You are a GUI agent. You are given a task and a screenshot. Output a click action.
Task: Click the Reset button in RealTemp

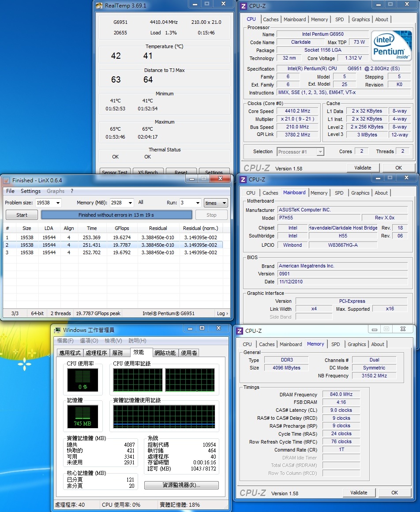pyautogui.click(x=181, y=172)
